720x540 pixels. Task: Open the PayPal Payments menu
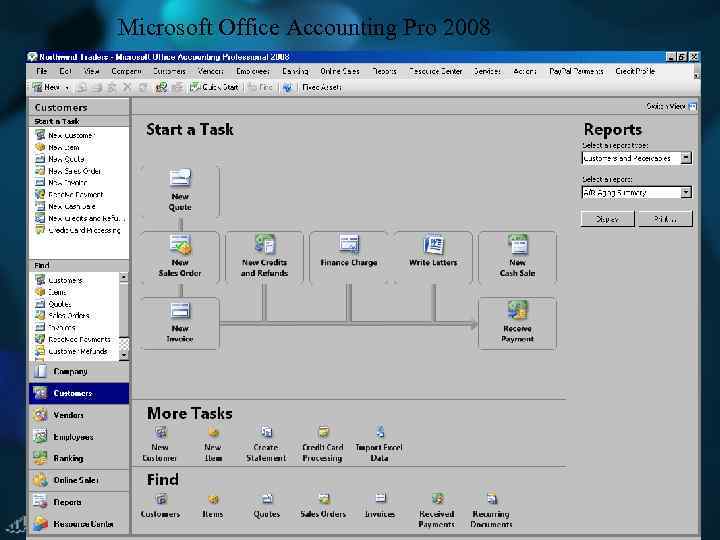click(x=576, y=71)
